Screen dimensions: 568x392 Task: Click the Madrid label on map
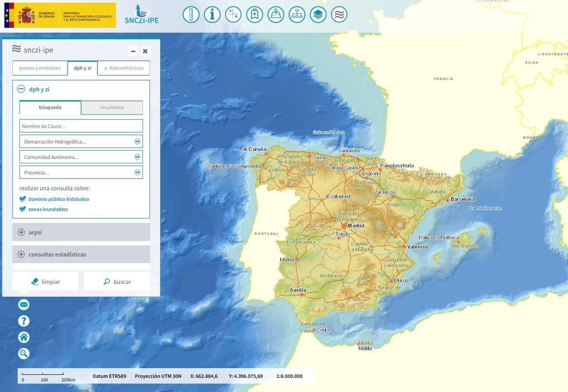point(356,226)
